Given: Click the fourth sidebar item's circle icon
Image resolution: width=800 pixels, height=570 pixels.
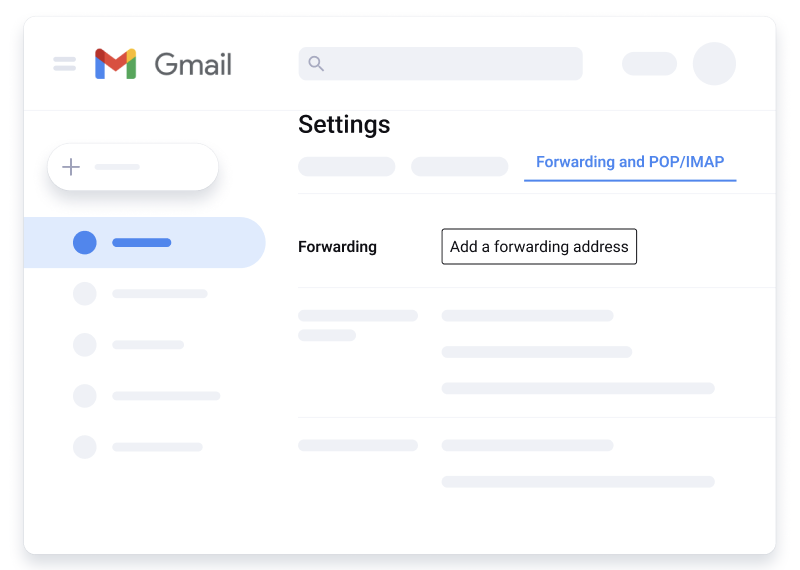Looking at the screenshot, I should click(85, 396).
